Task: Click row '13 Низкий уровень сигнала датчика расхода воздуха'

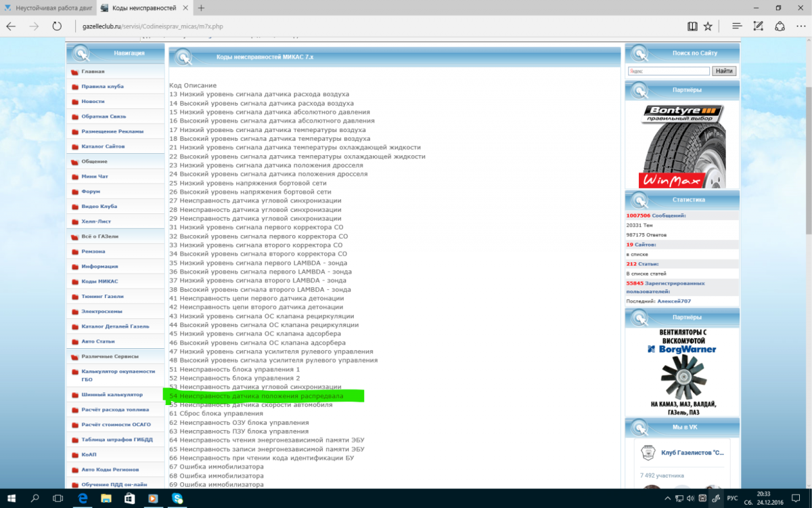Action: click(x=259, y=94)
